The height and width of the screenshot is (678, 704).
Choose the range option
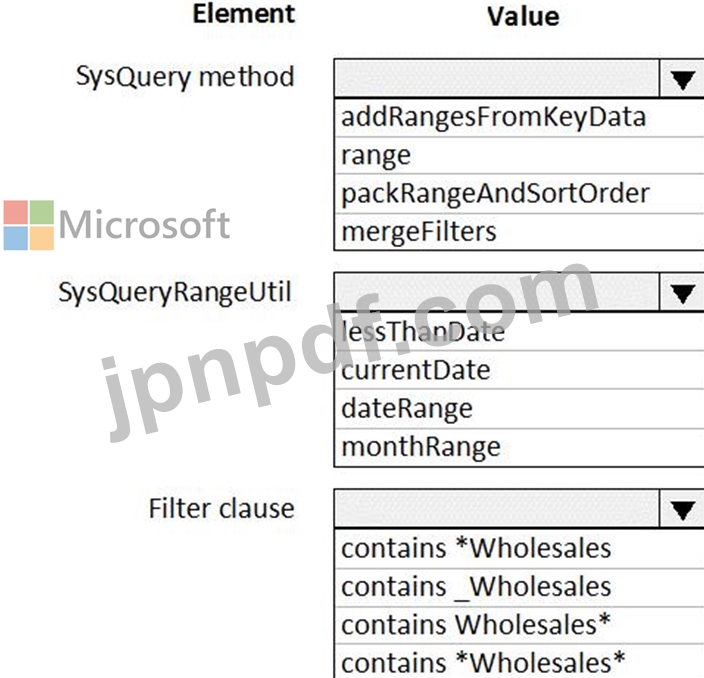click(x=376, y=155)
